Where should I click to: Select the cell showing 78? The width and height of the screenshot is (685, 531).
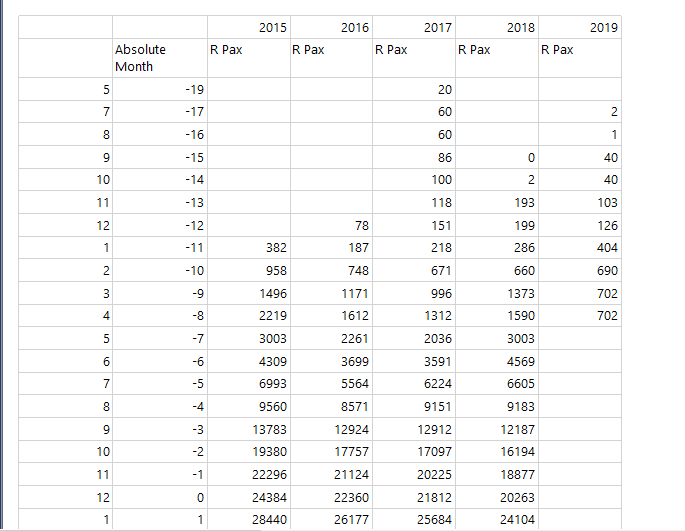point(331,226)
